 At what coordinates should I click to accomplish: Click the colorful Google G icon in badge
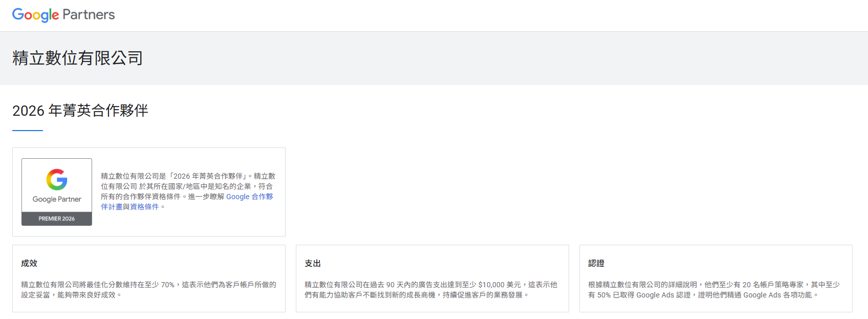point(57,180)
